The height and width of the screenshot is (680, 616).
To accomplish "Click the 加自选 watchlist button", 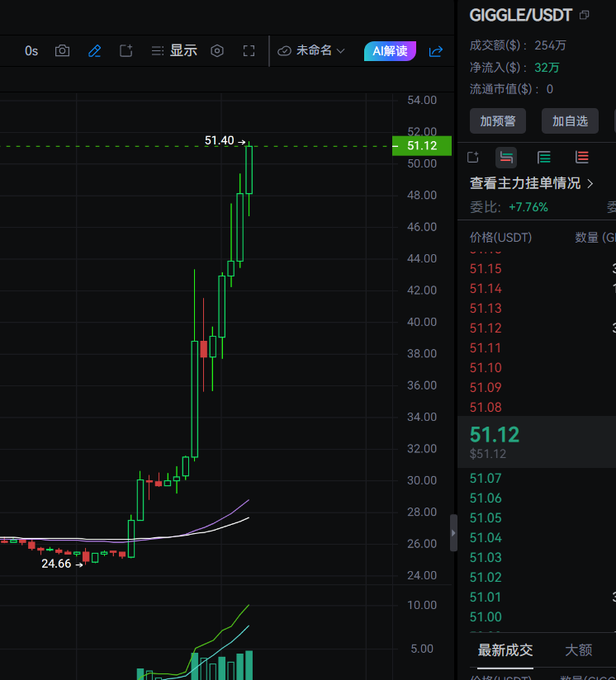I will [x=570, y=121].
